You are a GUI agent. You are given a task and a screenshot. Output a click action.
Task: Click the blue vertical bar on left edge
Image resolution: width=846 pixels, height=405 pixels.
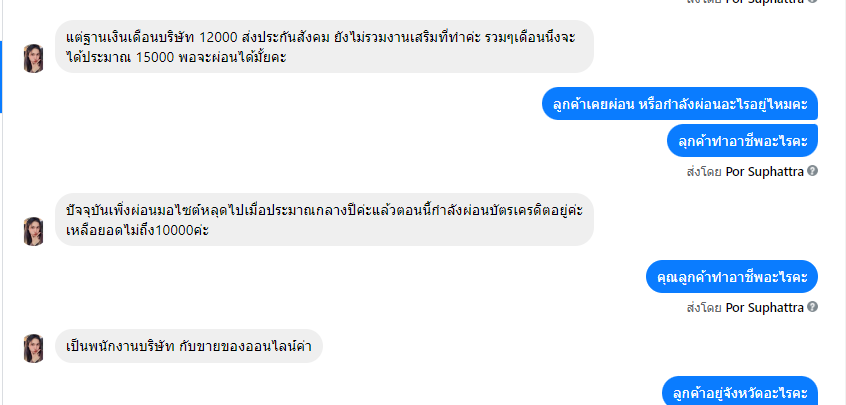tap(2, 75)
